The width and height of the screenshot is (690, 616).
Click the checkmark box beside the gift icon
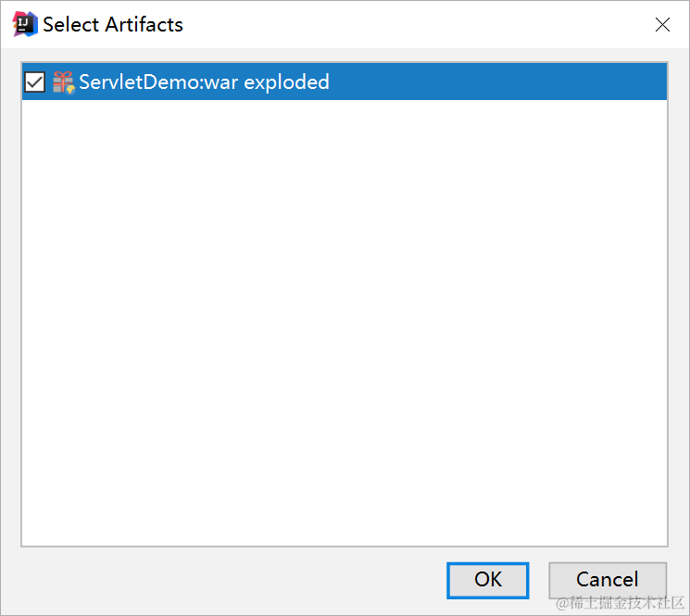[35, 82]
